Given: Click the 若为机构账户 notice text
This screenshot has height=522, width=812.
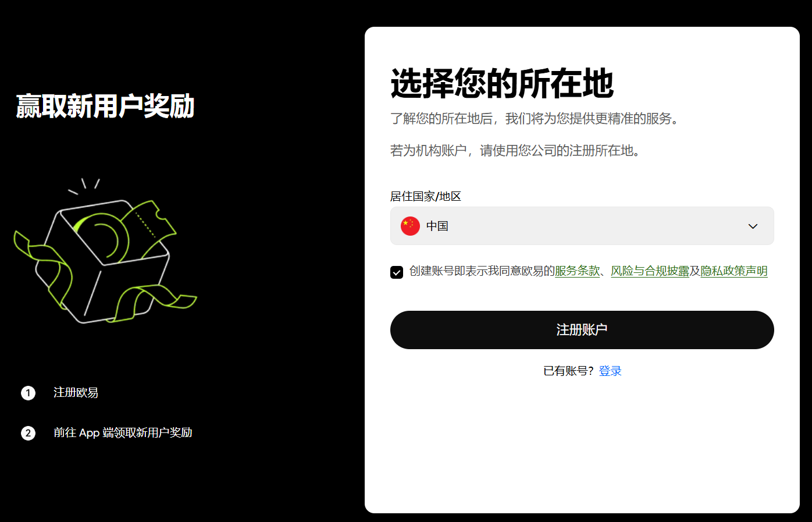Looking at the screenshot, I should coord(517,151).
